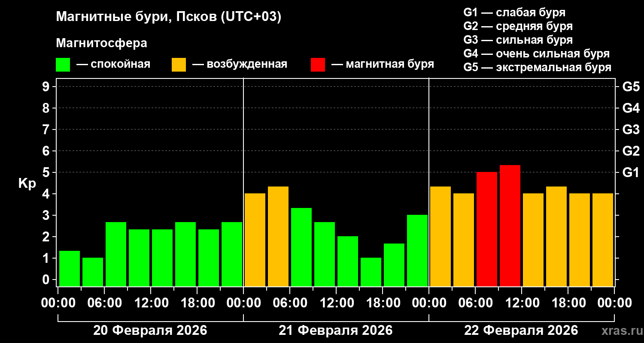Click the '18:00' time label under 20 February
The width and height of the screenshot is (644, 343).
point(197,303)
